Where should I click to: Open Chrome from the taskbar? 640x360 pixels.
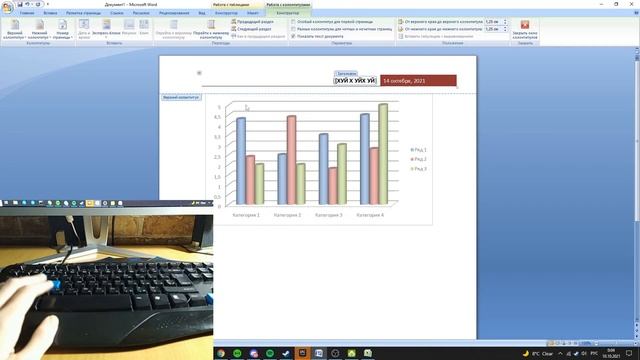221,353
